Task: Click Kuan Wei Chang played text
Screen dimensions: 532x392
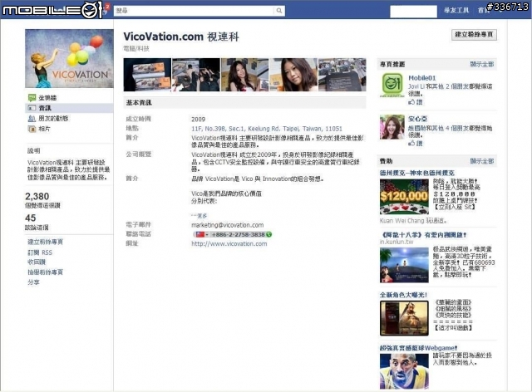Action: (x=413, y=221)
